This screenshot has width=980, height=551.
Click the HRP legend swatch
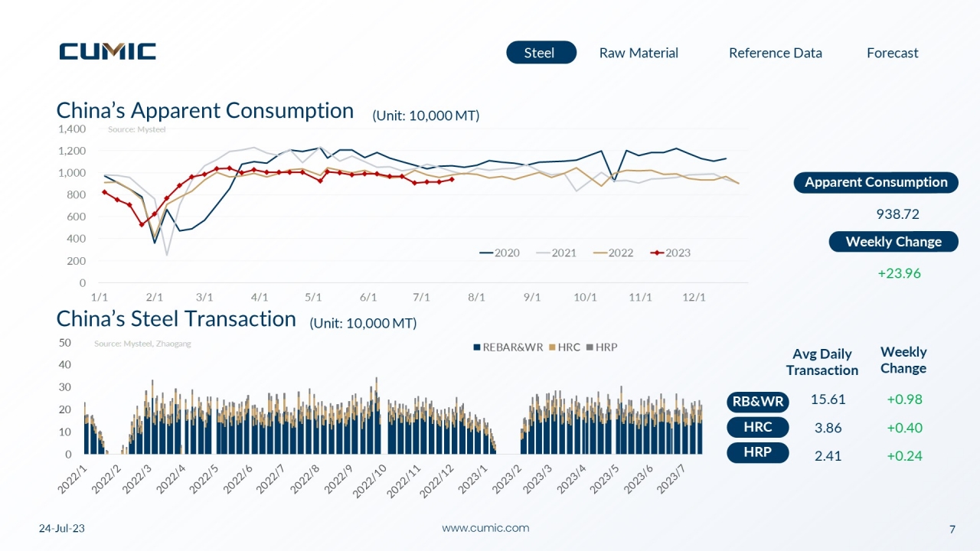coord(590,347)
